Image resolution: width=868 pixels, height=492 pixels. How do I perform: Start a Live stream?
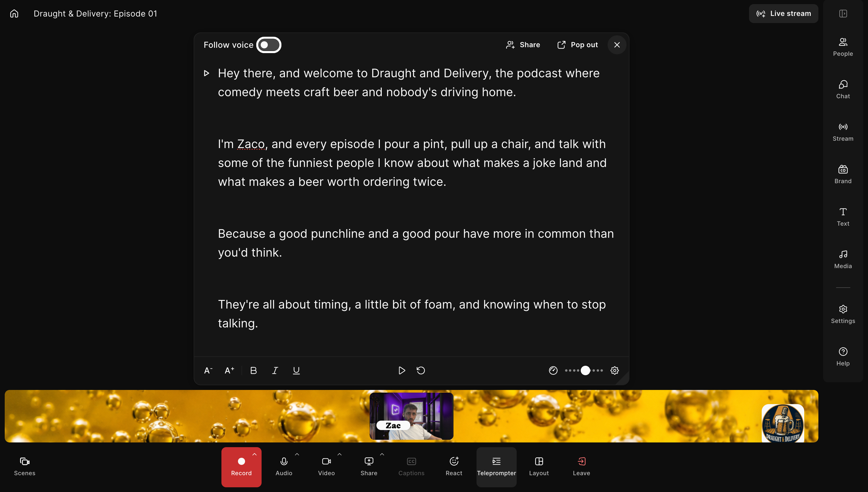tap(784, 14)
